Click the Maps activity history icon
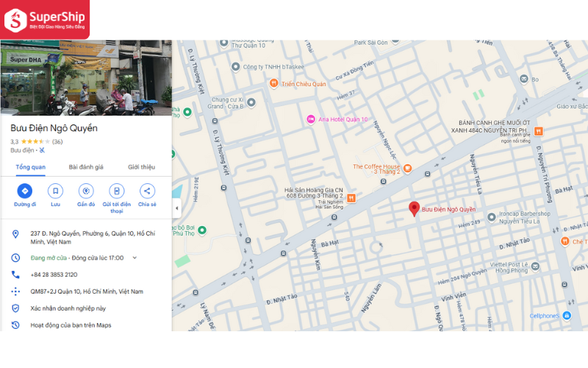 pos(15,325)
